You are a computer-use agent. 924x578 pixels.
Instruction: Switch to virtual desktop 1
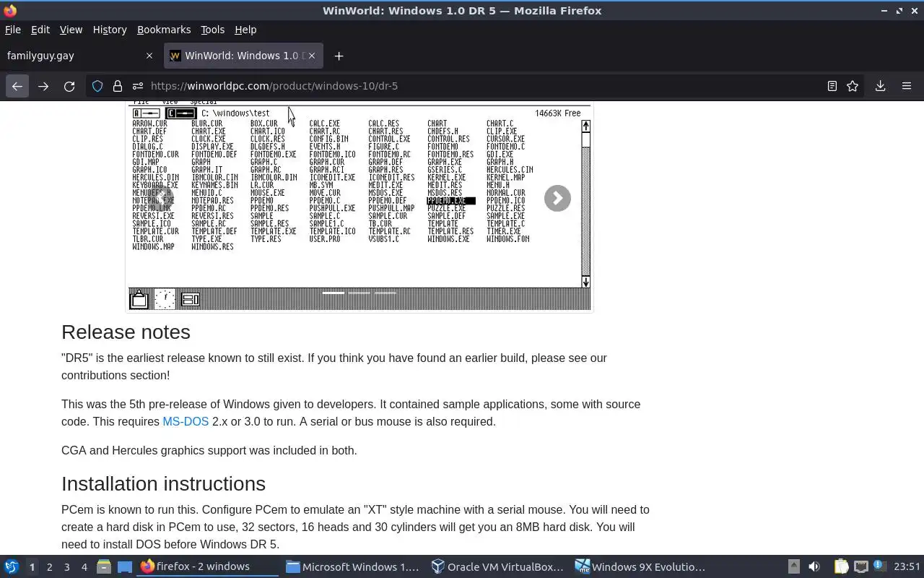tap(32, 567)
